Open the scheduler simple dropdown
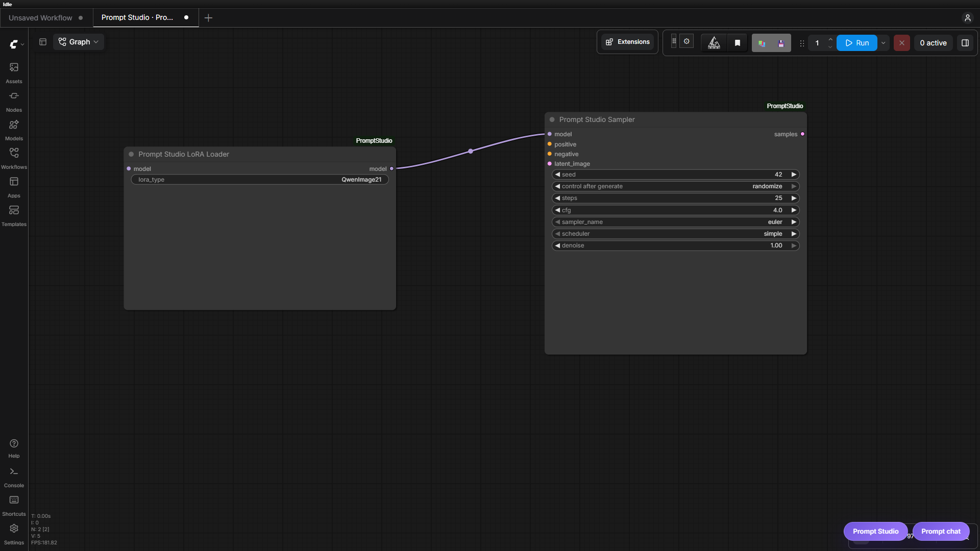The height and width of the screenshot is (551, 980). [x=675, y=234]
